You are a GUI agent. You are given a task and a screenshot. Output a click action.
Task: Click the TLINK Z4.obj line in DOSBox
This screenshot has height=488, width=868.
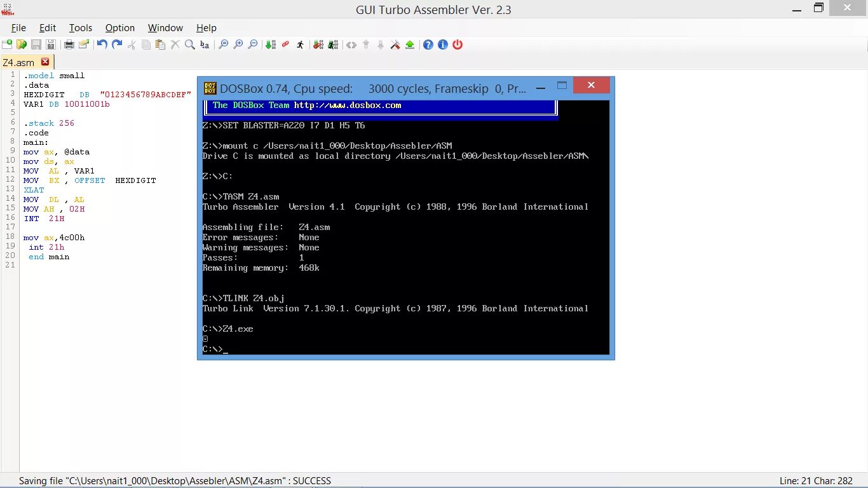pyautogui.click(x=243, y=299)
